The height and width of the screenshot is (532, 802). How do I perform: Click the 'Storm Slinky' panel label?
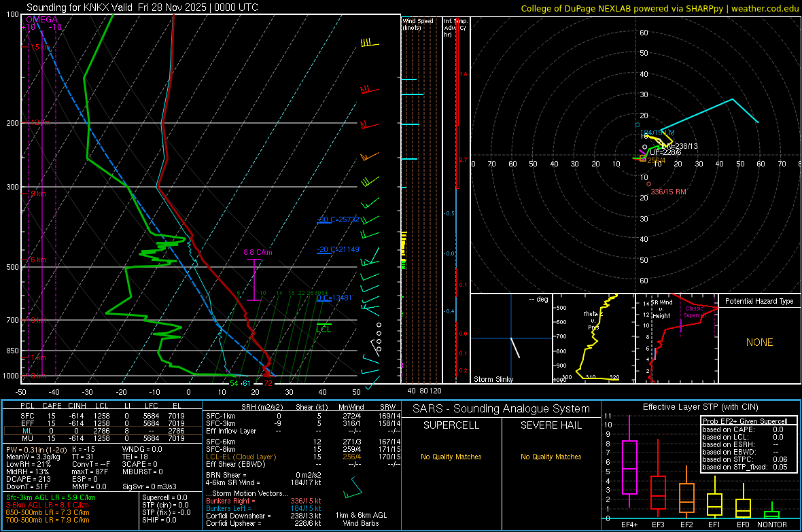point(493,379)
